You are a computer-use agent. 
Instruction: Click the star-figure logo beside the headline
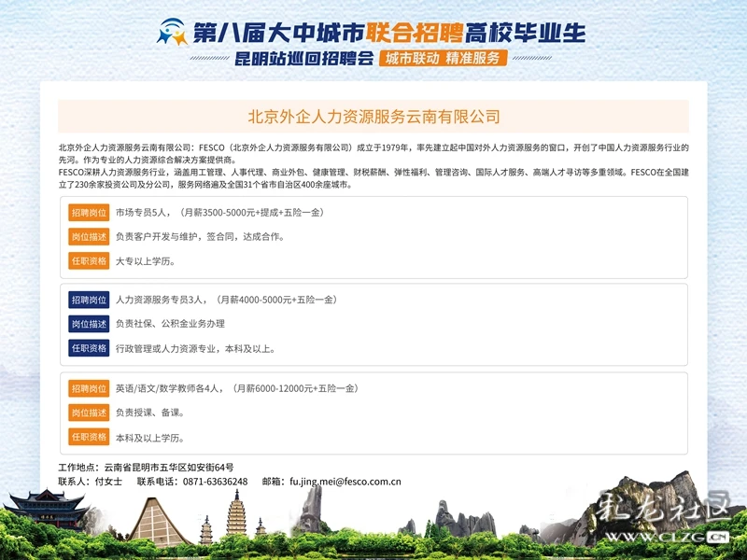click(x=173, y=32)
